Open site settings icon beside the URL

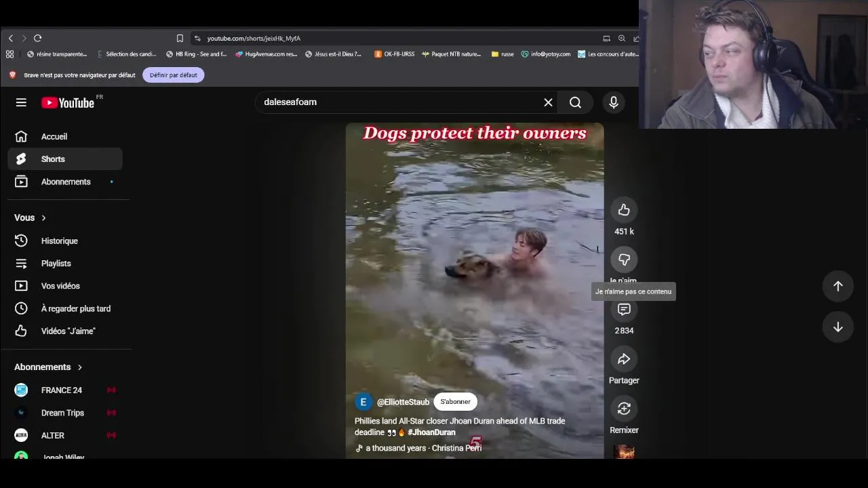[197, 39]
